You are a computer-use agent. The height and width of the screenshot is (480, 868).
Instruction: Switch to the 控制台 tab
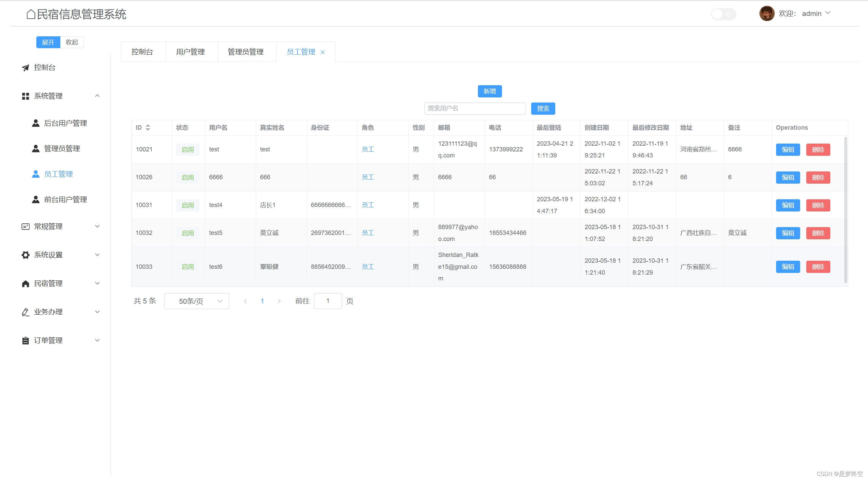click(143, 52)
